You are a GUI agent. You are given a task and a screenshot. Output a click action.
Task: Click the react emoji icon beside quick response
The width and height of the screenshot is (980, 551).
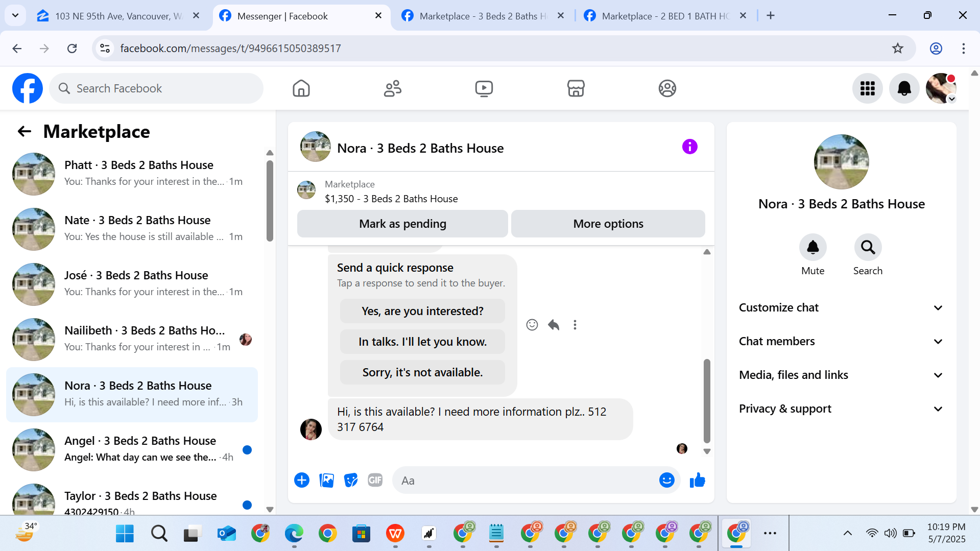coord(532,325)
